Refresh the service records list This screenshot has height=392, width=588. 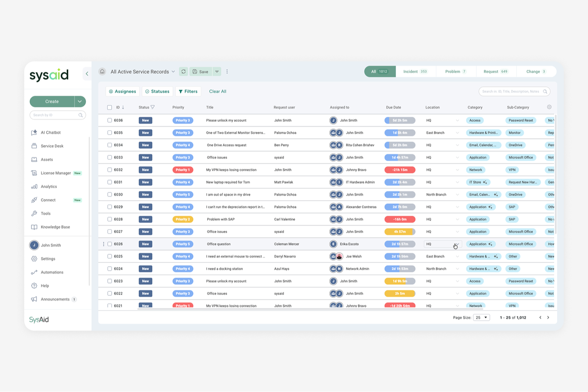pos(183,71)
